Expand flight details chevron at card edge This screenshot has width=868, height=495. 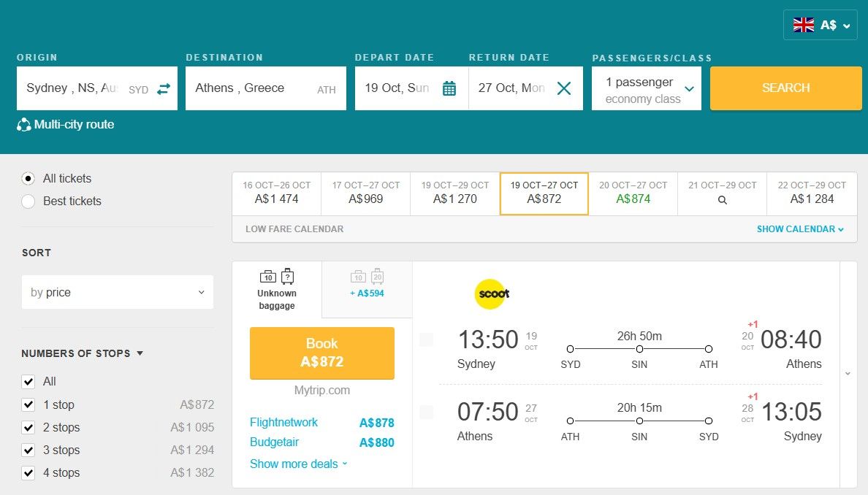click(x=848, y=374)
